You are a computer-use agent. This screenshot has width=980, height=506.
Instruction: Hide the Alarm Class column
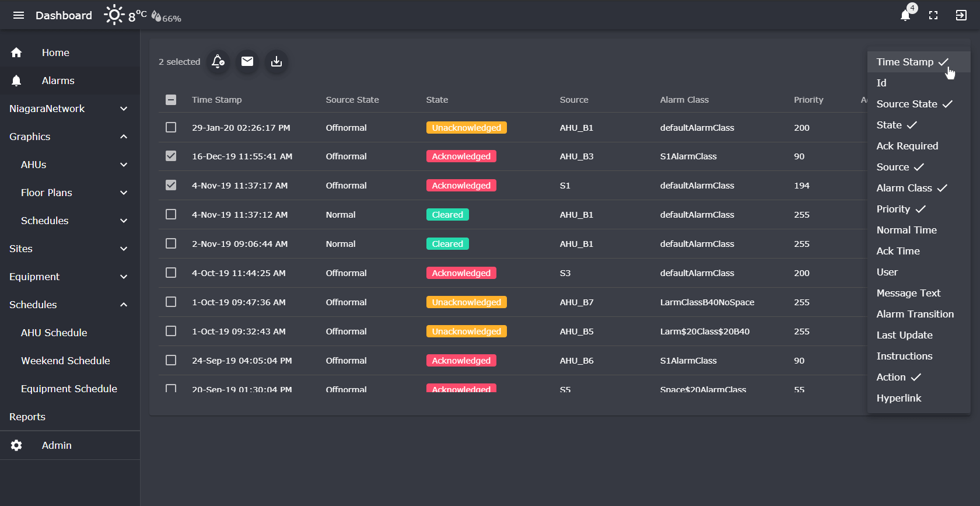click(911, 188)
